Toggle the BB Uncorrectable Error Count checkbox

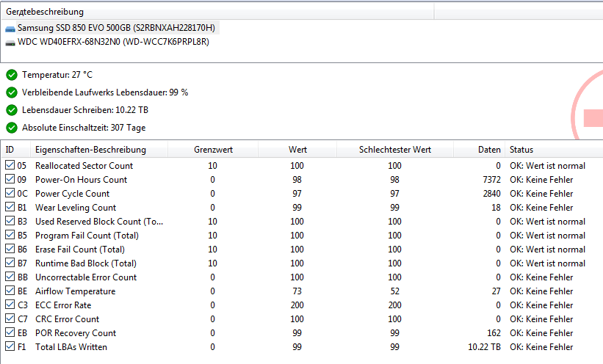pos(10,277)
